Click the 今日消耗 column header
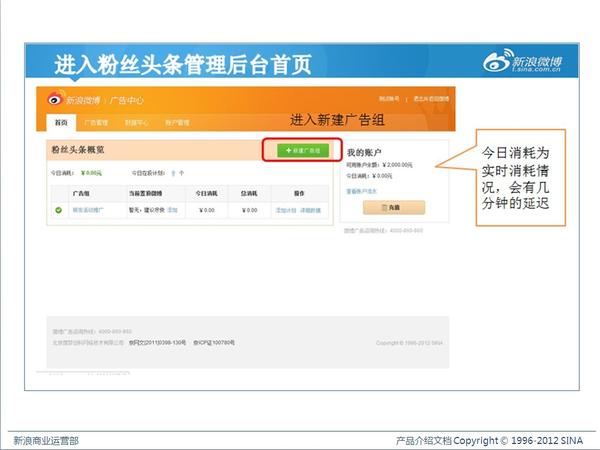Image resolution: width=600 pixels, height=450 pixels. tap(207, 193)
